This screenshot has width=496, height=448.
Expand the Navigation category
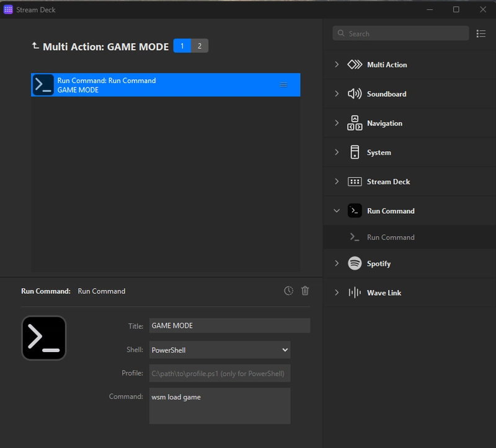coord(337,123)
